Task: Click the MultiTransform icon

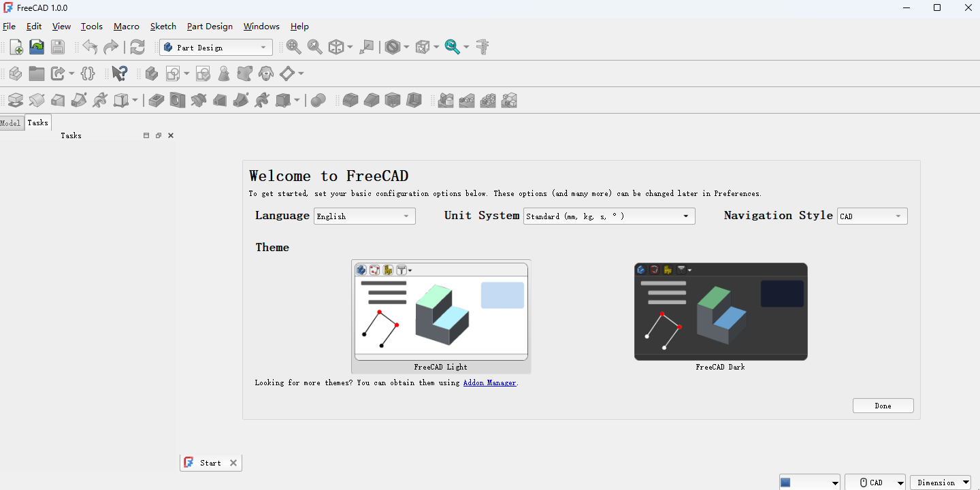Action: click(509, 101)
